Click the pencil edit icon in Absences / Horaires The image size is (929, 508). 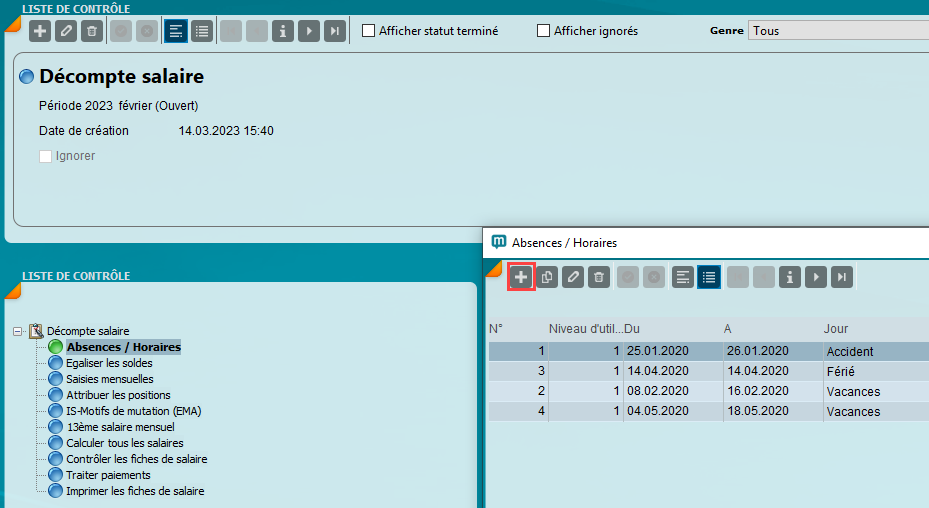point(573,277)
